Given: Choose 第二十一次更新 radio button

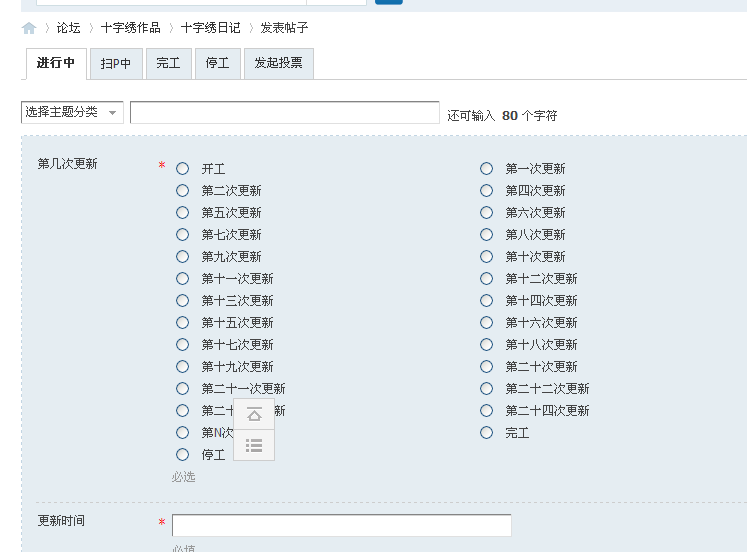Looking at the screenshot, I should click(182, 389).
